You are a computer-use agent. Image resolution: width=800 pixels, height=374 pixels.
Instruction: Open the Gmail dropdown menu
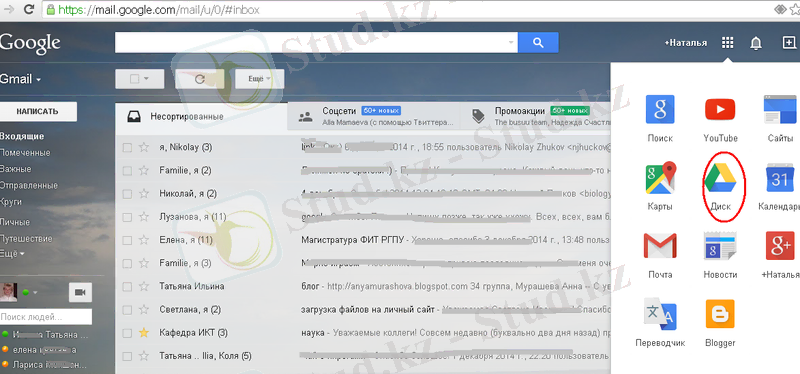20,79
